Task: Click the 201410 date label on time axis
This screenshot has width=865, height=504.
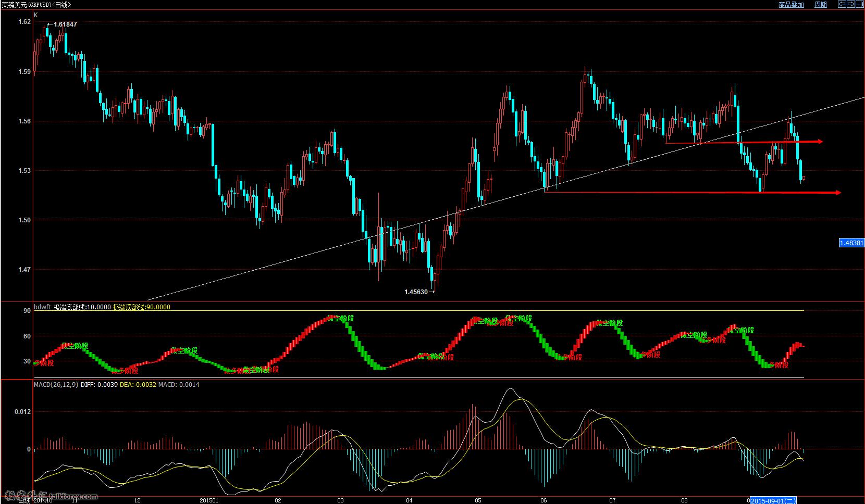Action: (x=43, y=500)
